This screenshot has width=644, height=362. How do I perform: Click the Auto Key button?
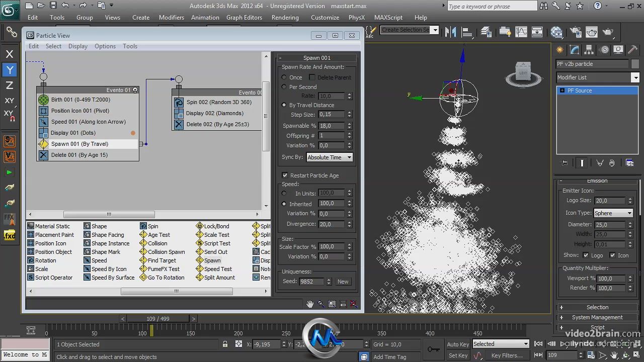(458, 344)
